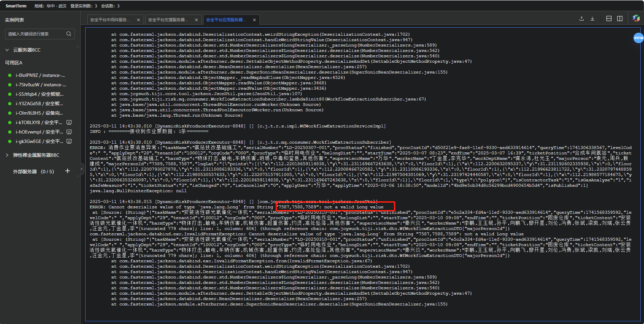The height and width of the screenshot is (324, 644).
Task: Click the 'not a valid Long value' error text
Action: 354,207
